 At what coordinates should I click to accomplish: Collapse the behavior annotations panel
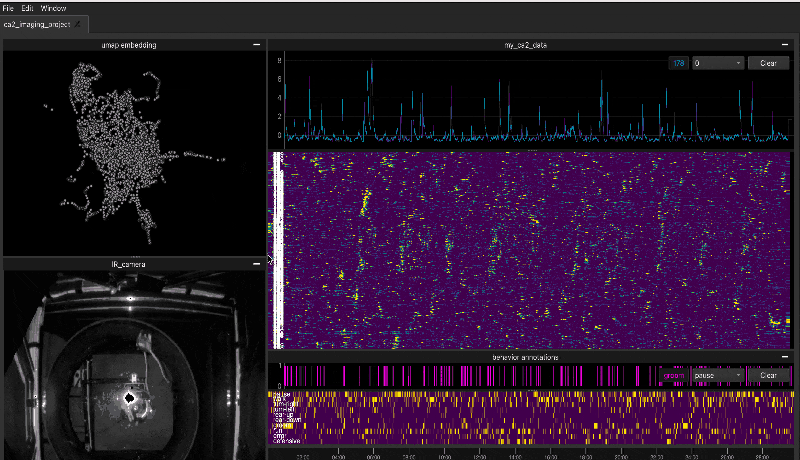coord(785,357)
